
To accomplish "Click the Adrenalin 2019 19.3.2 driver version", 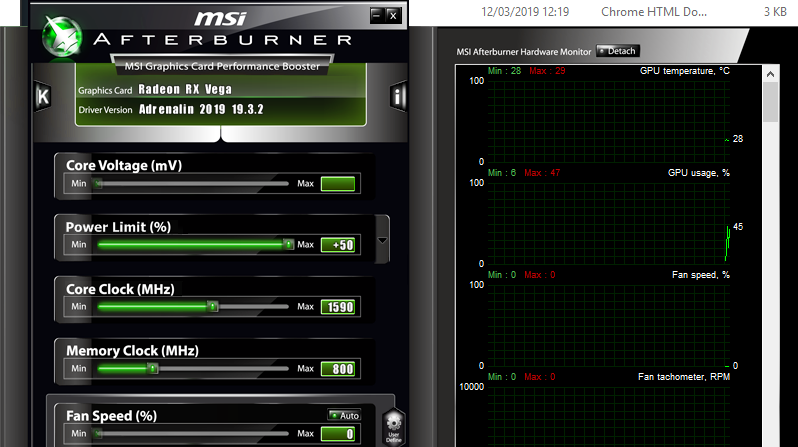I will tap(201, 109).
